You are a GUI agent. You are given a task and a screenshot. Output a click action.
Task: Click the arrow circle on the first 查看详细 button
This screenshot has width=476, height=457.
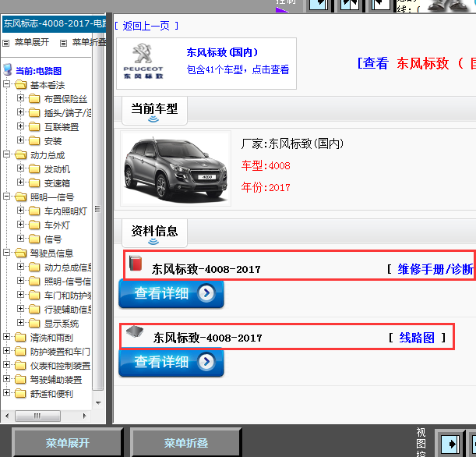tap(206, 293)
